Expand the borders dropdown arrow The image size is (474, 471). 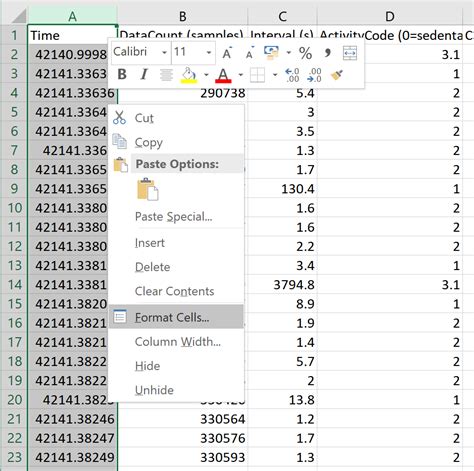click(x=275, y=75)
